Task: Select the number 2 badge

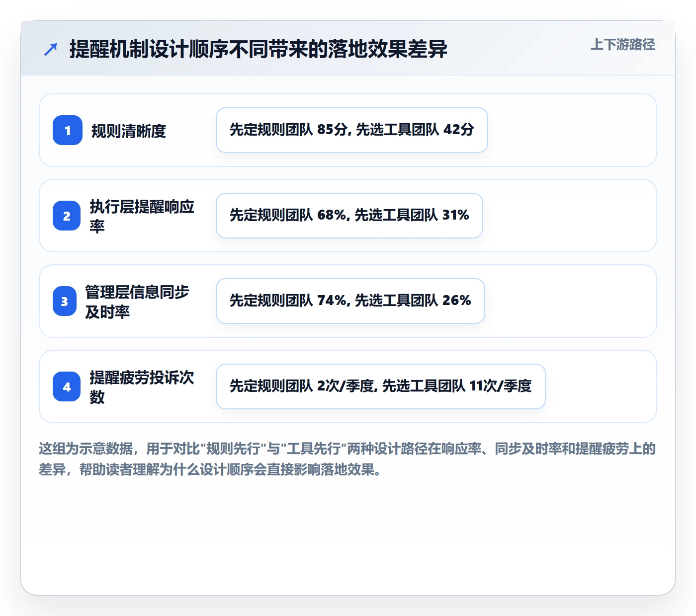Action: point(67,216)
